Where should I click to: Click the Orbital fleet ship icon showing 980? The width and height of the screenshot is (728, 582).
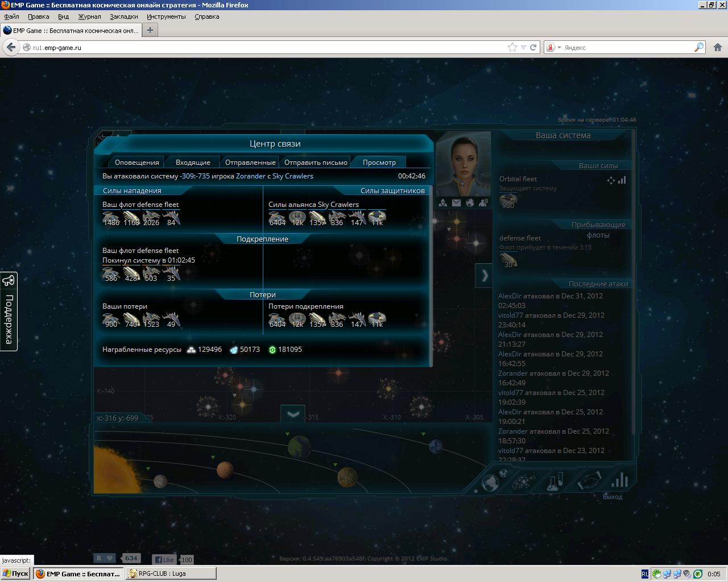coord(508,201)
